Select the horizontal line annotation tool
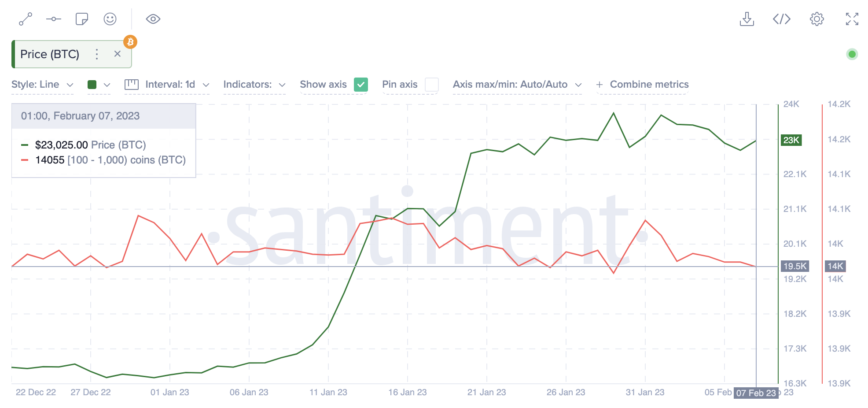The height and width of the screenshot is (408, 868). coord(53,19)
